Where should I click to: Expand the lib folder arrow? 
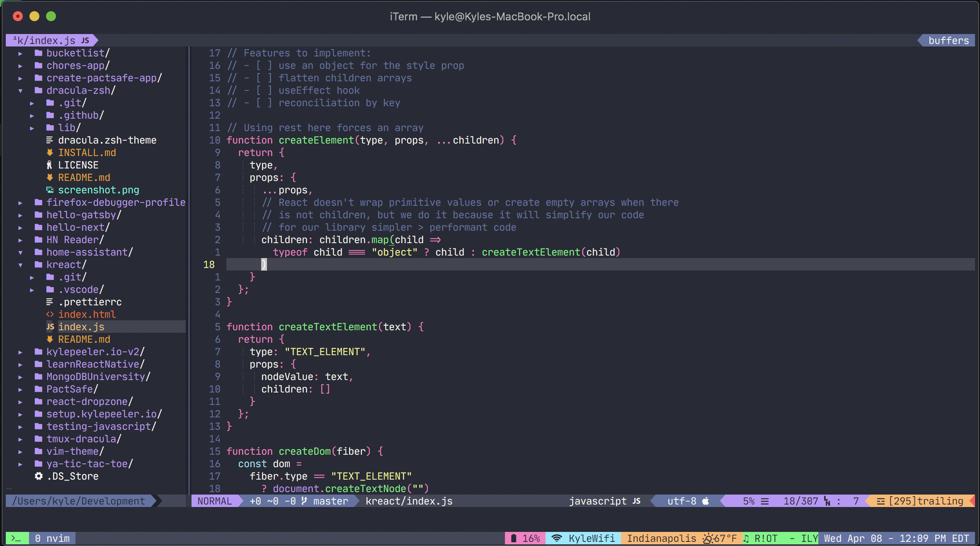(x=32, y=128)
